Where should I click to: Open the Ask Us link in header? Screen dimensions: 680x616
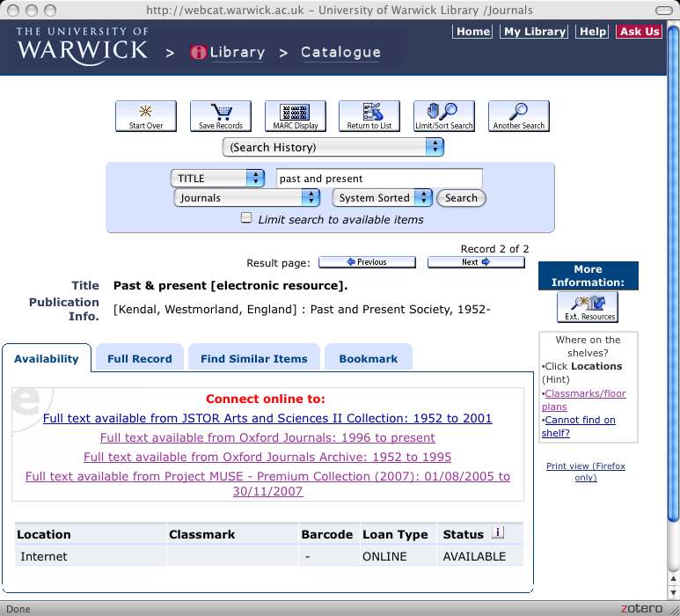(639, 32)
